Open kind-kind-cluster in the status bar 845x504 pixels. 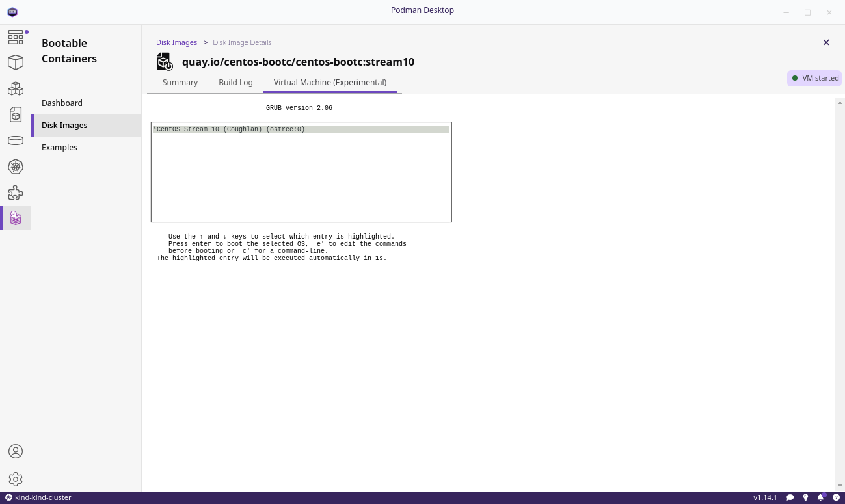[39, 497]
